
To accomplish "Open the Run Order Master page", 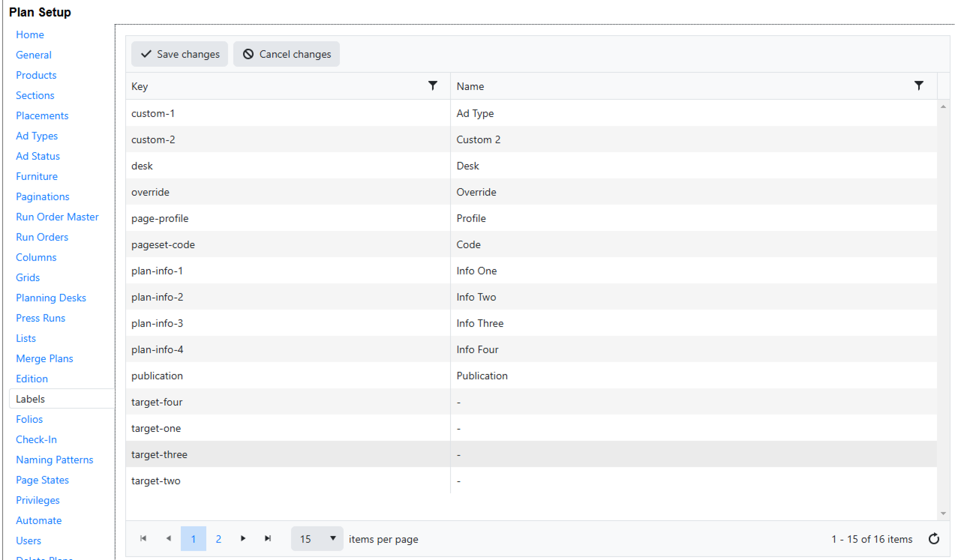I will pyautogui.click(x=57, y=217).
